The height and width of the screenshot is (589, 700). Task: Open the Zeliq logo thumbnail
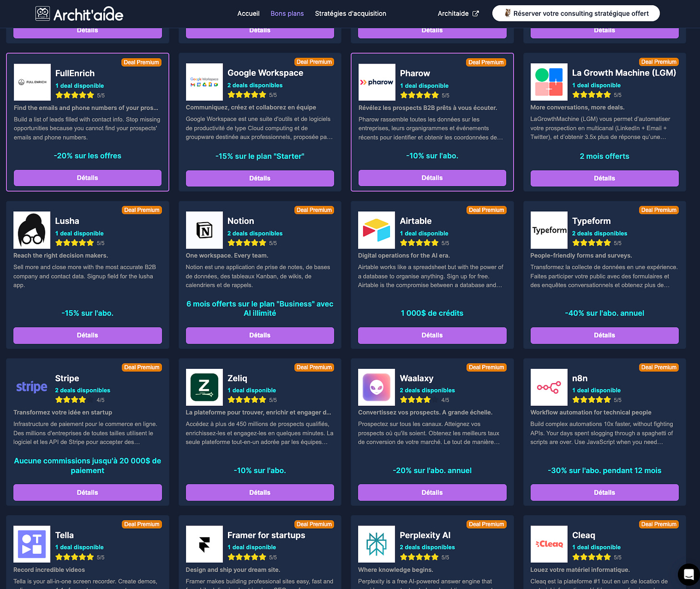[204, 387]
